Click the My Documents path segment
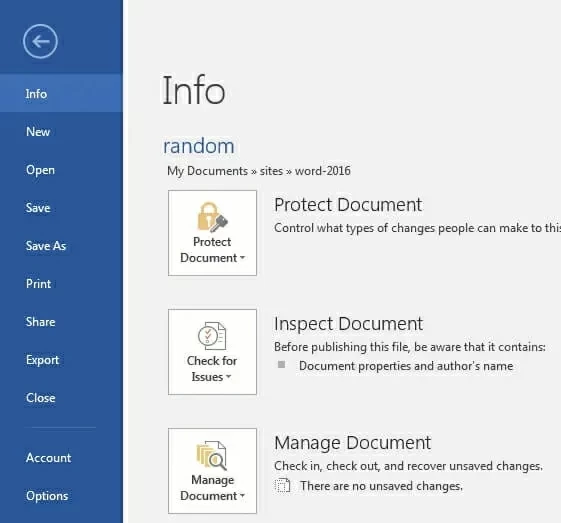This screenshot has height=523, width=561. (x=208, y=171)
